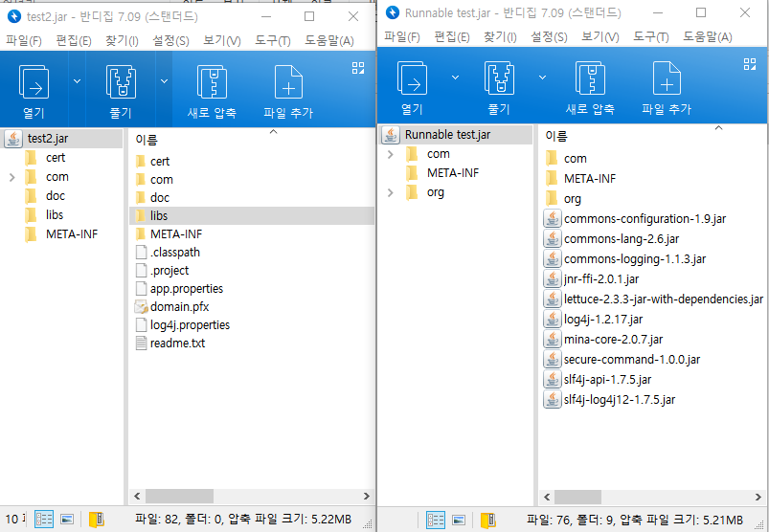Click details list view icon in Runnable test.jar status bar
The image size is (769, 532).
436,520
